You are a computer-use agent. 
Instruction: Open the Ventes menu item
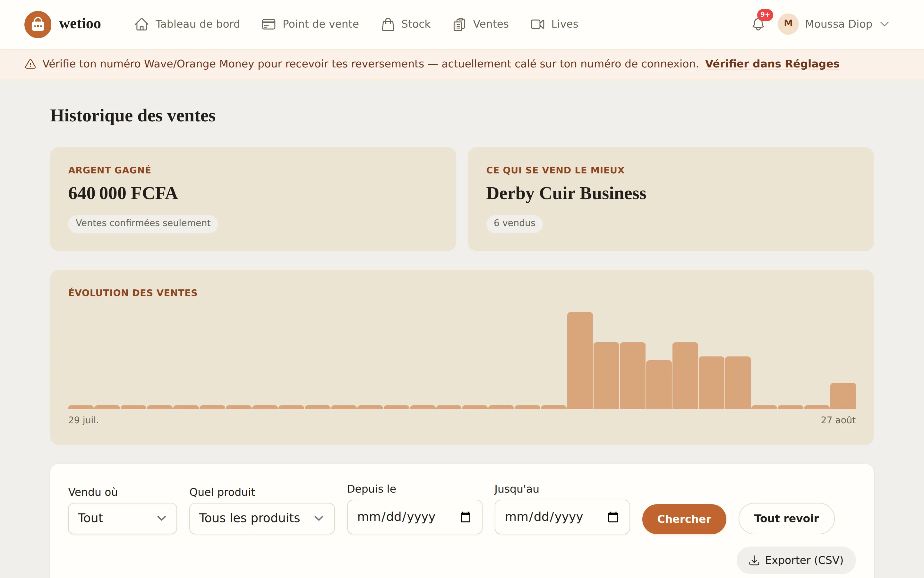pyautogui.click(x=481, y=24)
